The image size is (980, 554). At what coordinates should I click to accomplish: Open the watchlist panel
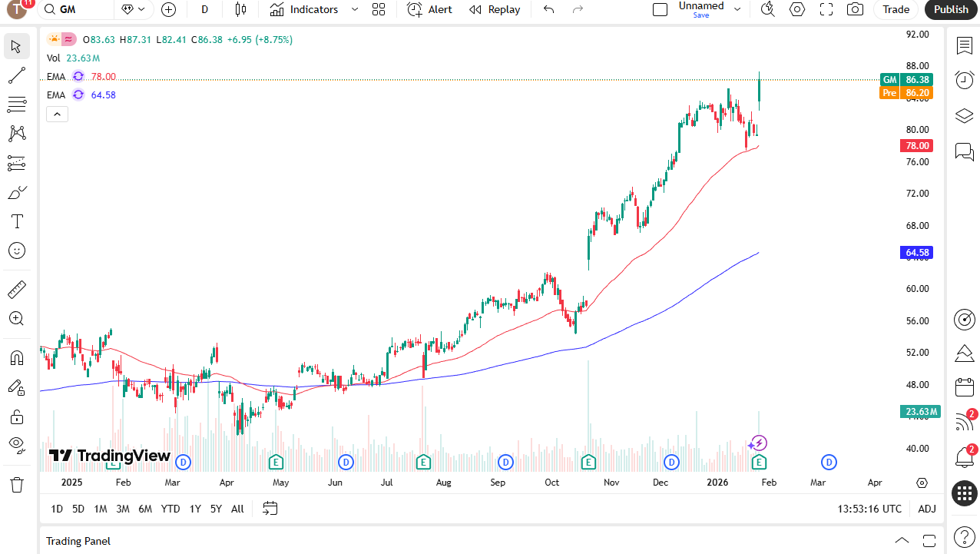click(965, 46)
